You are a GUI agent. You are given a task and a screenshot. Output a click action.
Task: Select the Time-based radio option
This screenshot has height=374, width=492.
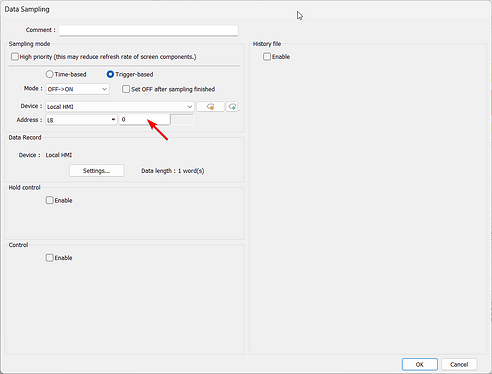pyautogui.click(x=49, y=74)
